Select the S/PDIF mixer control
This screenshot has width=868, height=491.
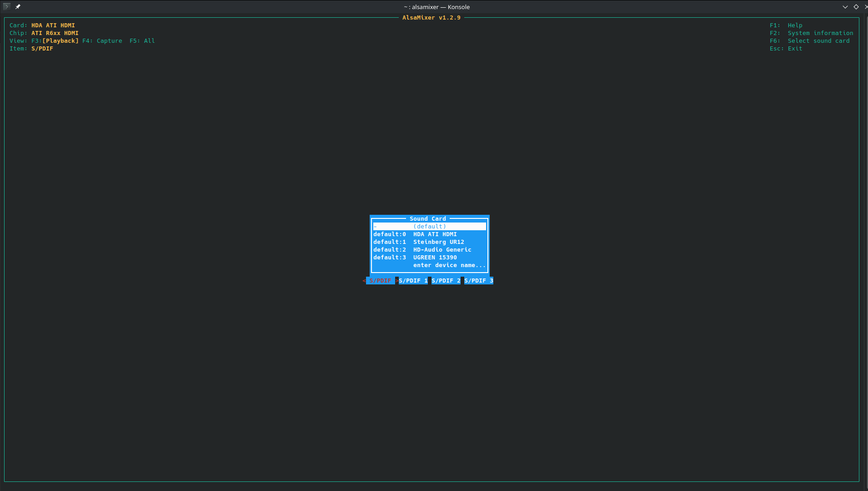[380, 281]
